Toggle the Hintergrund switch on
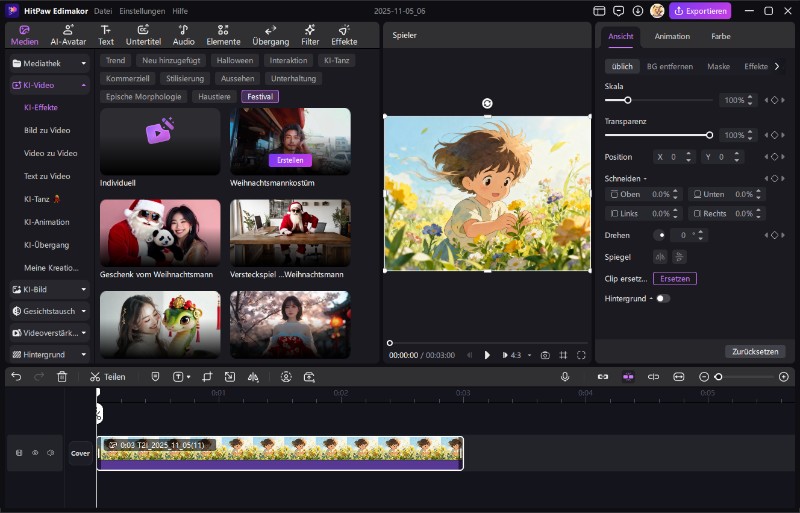The height and width of the screenshot is (513, 800). [x=662, y=298]
